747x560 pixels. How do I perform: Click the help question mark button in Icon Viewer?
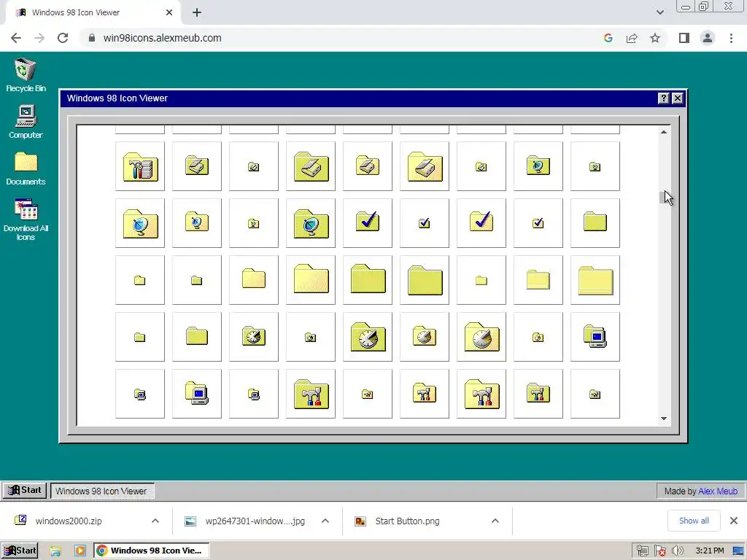pos(663,98)
